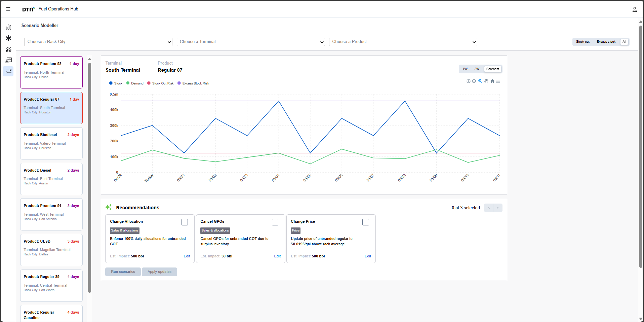Go to next recommendations page

pyautogui.click(x=498, y=208)
